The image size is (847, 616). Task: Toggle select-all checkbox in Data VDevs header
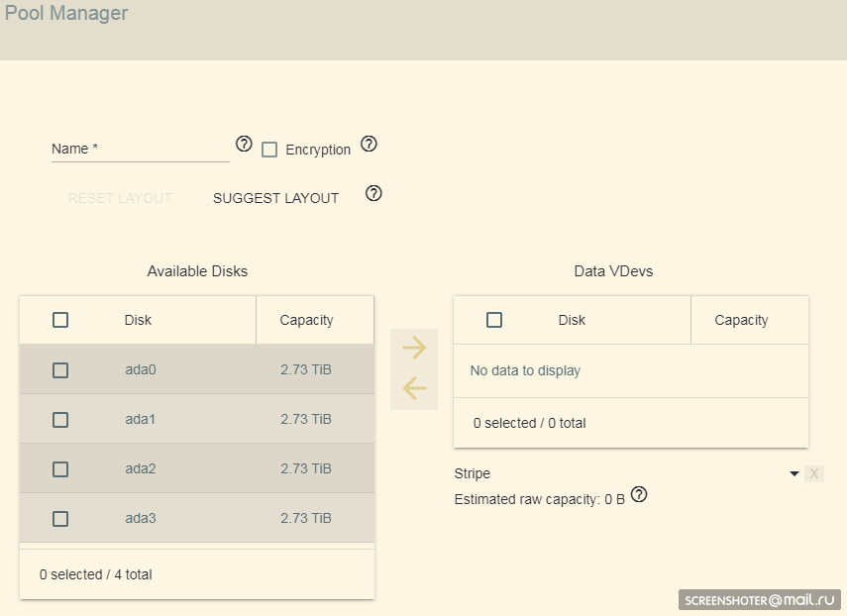pyautogui.click(x=494, y=320)
